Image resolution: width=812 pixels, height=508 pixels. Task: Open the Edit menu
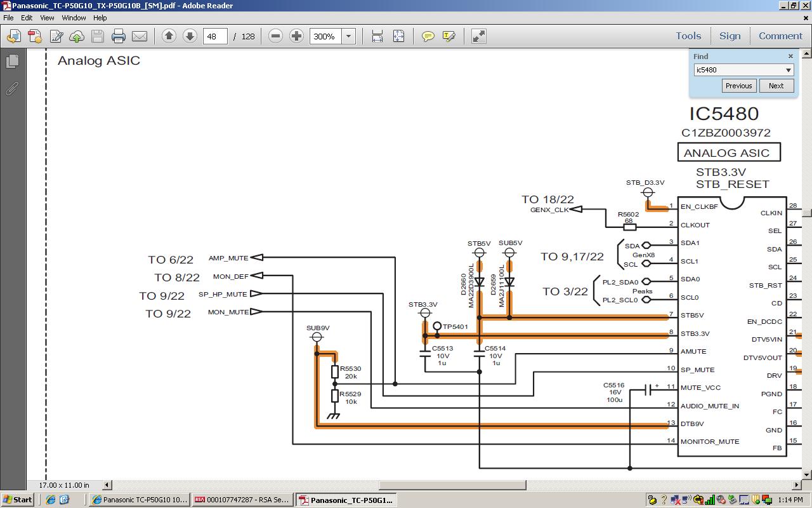(27, 18)
